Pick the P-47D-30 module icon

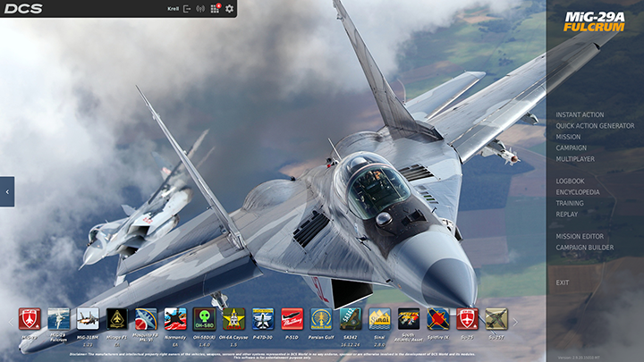tap(263, 319)
